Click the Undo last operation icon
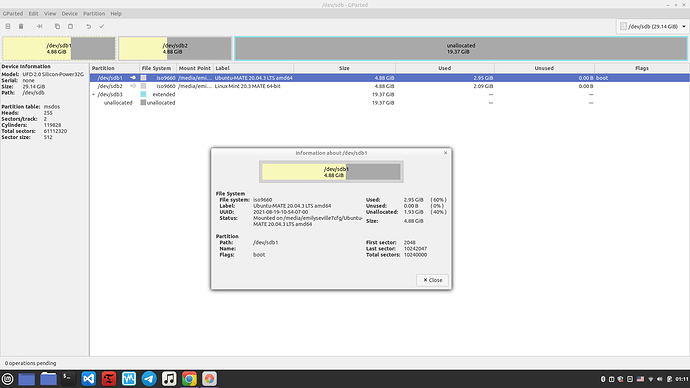The height and width of the screenshot is (388, 690). tap(88, 26)
